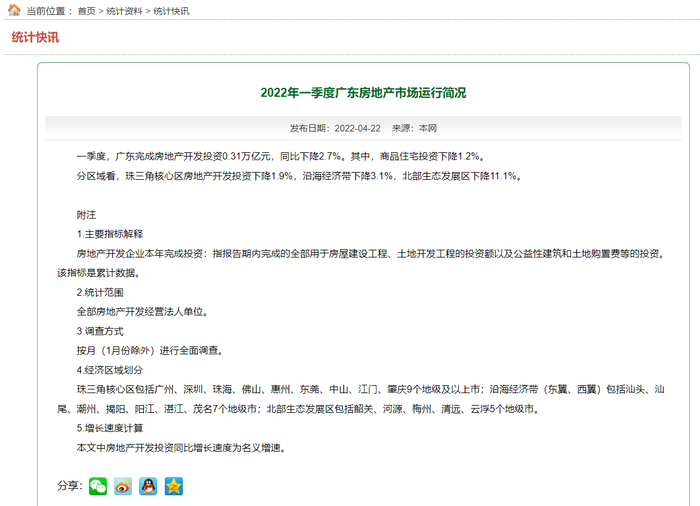Share the article via WeChat icon
This screenshot has width=700, height=506.
pyautogui.click(x=98, y=486)
